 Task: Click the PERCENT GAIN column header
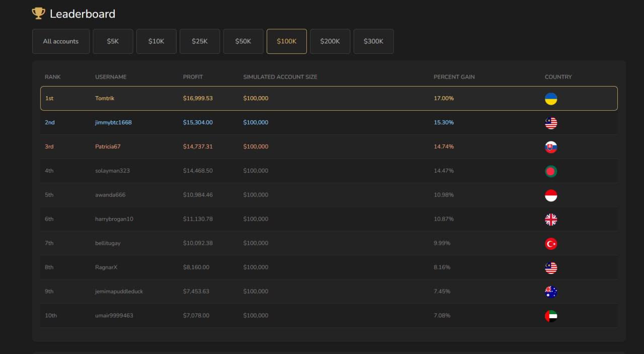tap(454, 77)
